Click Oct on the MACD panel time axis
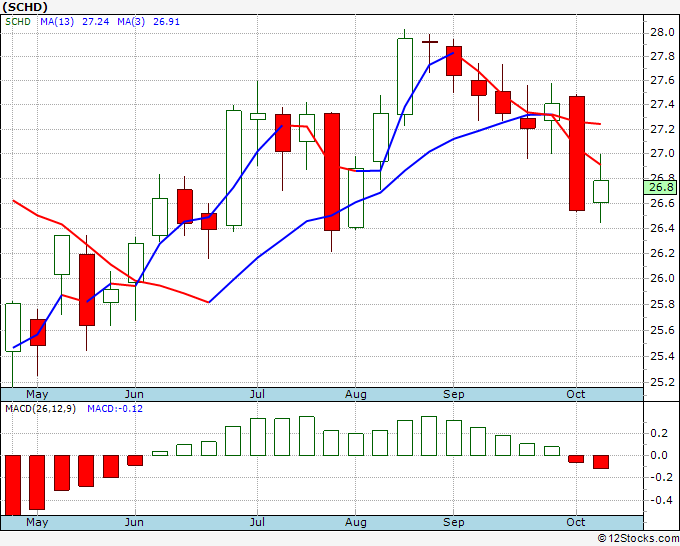Image resolution: width=680 pixels, height=546 pixels. pos(575,522)
